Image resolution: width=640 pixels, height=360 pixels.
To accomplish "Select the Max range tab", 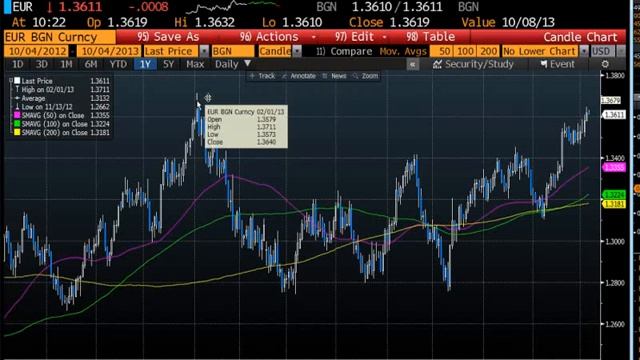I will [x=195, y=64].
